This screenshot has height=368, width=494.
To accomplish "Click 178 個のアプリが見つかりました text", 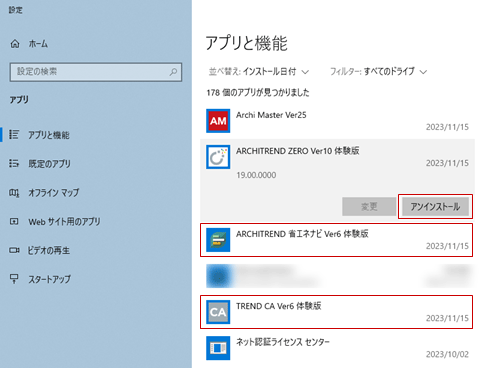I will [258, 92].
